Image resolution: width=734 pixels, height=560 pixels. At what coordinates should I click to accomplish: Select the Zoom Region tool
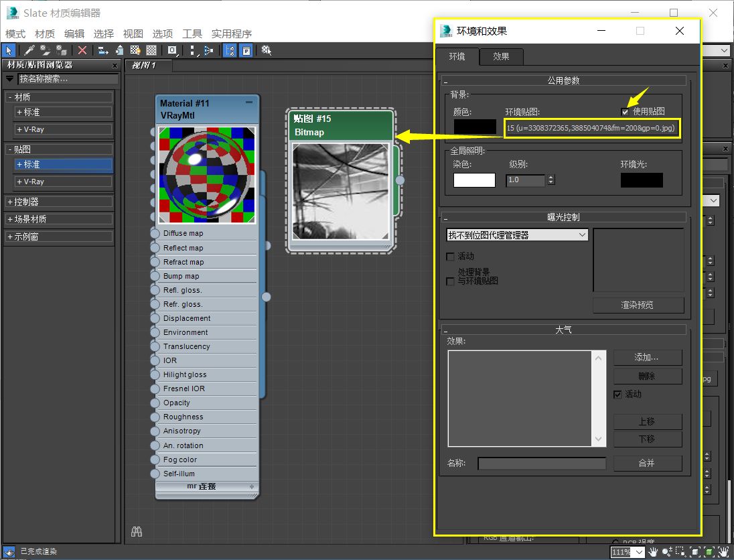pos(680,552)
